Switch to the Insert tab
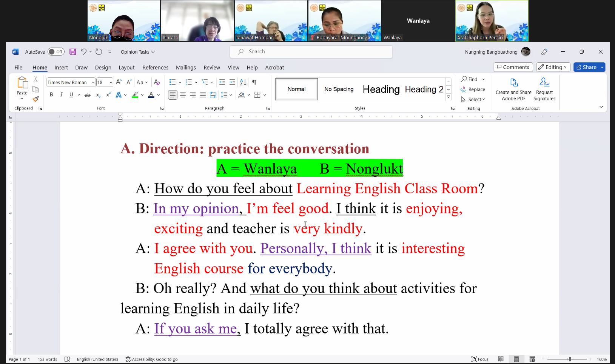615x364 pixels. (x=61, y=67)
